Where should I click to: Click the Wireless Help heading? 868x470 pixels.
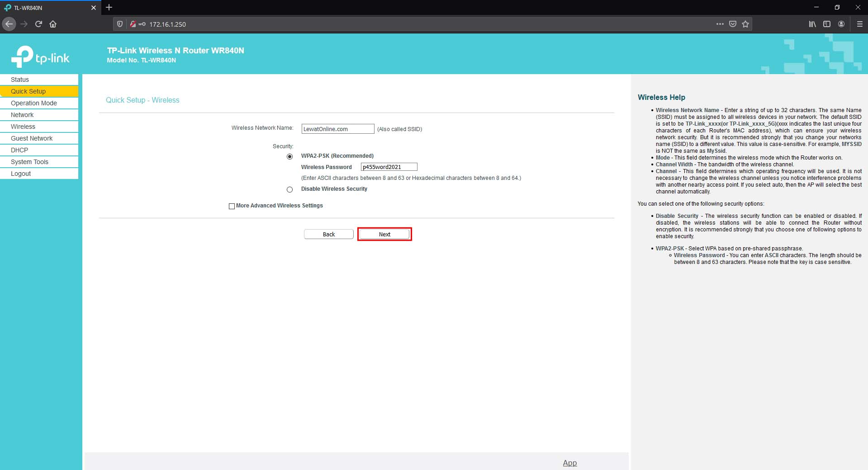(661, 97)
